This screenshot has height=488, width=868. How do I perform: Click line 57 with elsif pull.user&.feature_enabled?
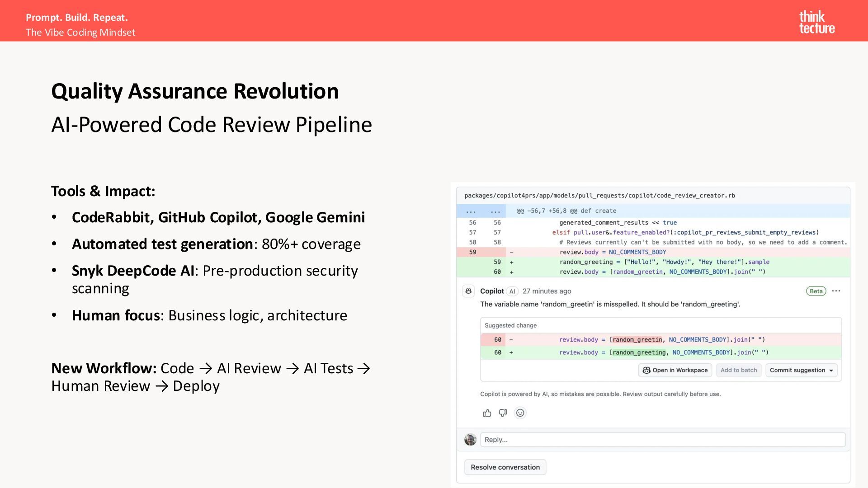653,233
